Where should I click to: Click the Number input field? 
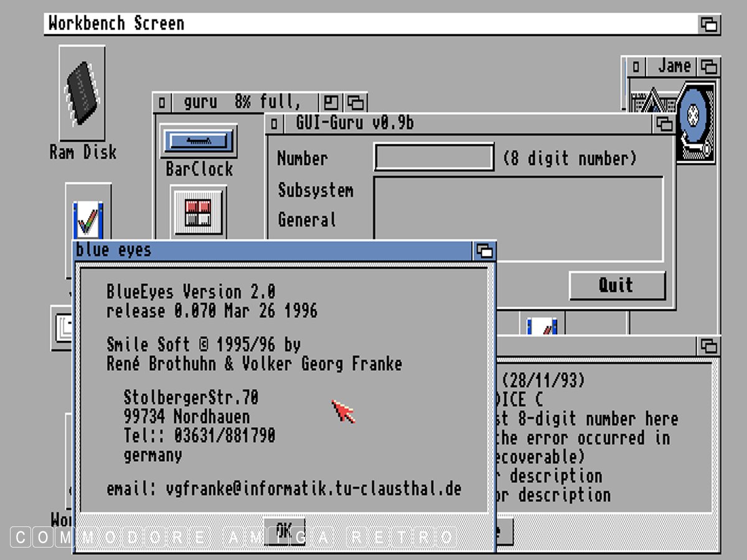pyautogui.click(x=434, y=158)
